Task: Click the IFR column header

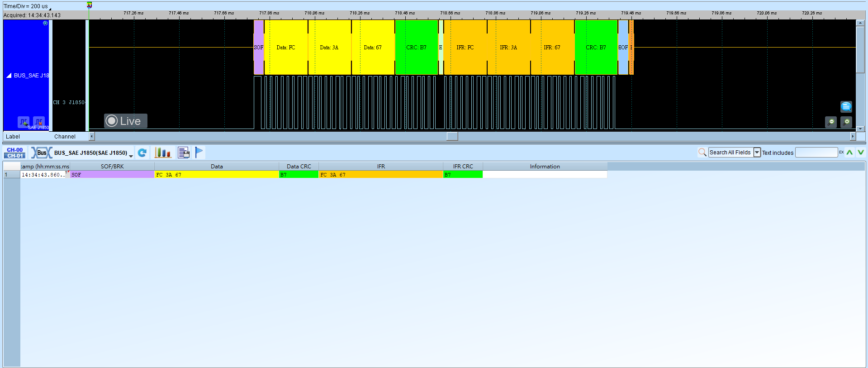Action: click(x=381, y=166)
